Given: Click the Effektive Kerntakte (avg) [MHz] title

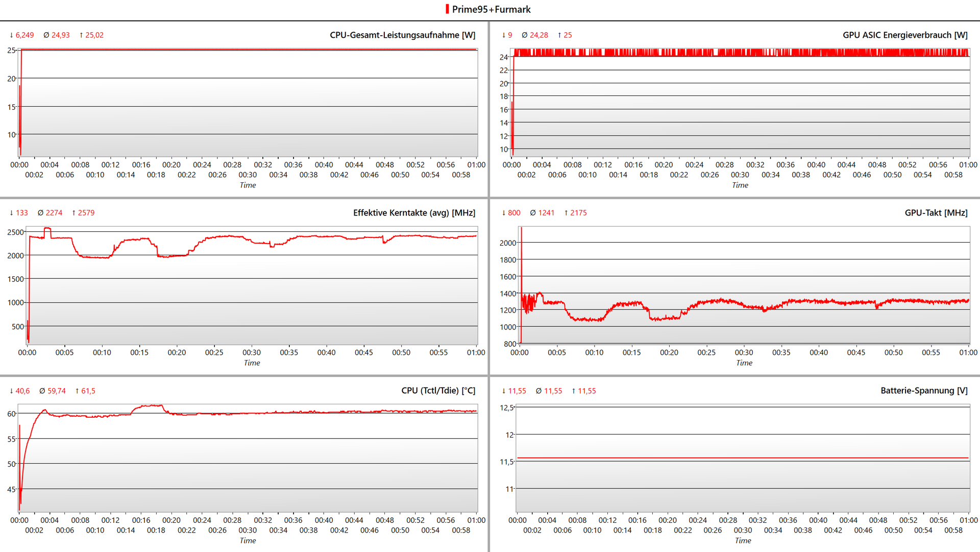Looking at the screenshot, I should [x=414, y=212].
